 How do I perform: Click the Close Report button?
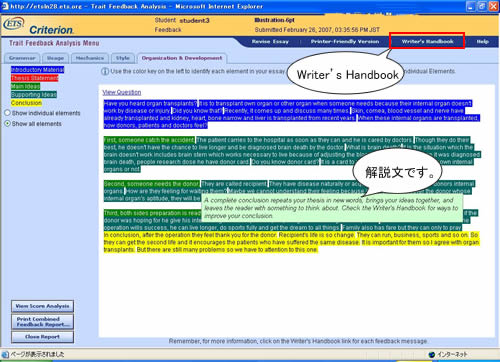(x=42, y=337)
